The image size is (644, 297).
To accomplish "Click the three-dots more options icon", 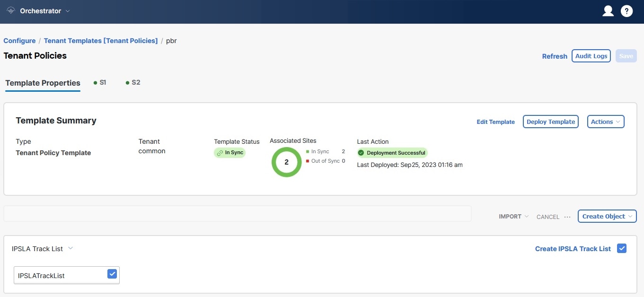I will pos(568,217).
